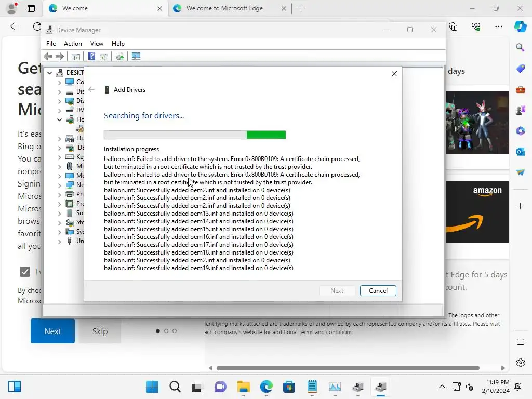The width and height of the screenshot is (532, 399).
Task: Click the blue Next button on Edge page
Action: coord(52,331)
